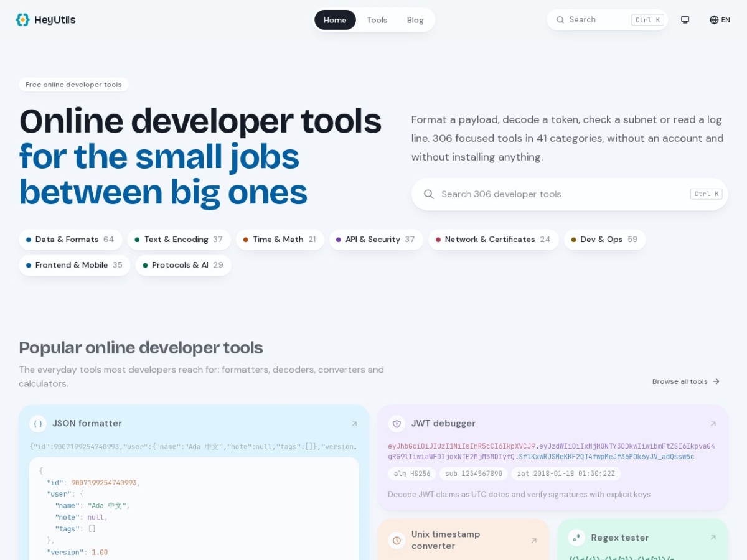Open Unix timestamp converter via arrow icon
Image resolution: width=747 pixels, height=560 pixels.
(533, 541)
